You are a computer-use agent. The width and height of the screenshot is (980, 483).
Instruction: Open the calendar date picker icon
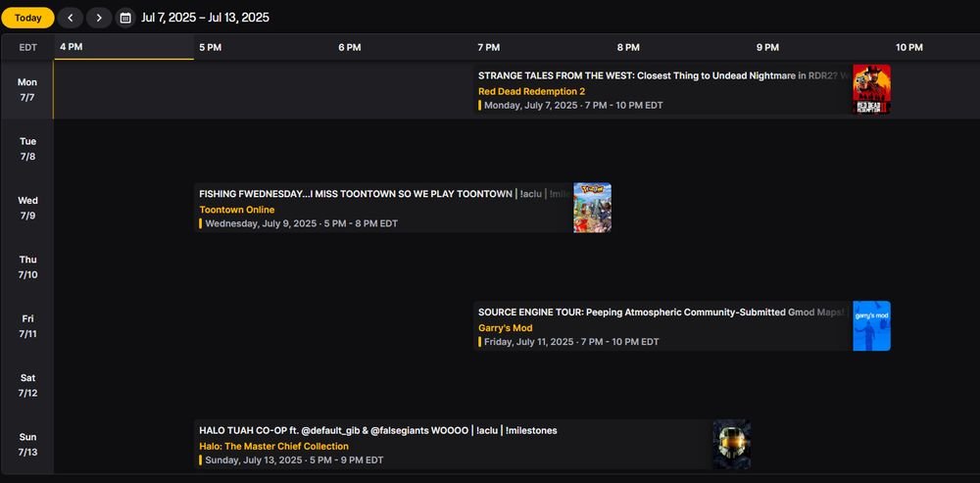click(x=125, y=18)
